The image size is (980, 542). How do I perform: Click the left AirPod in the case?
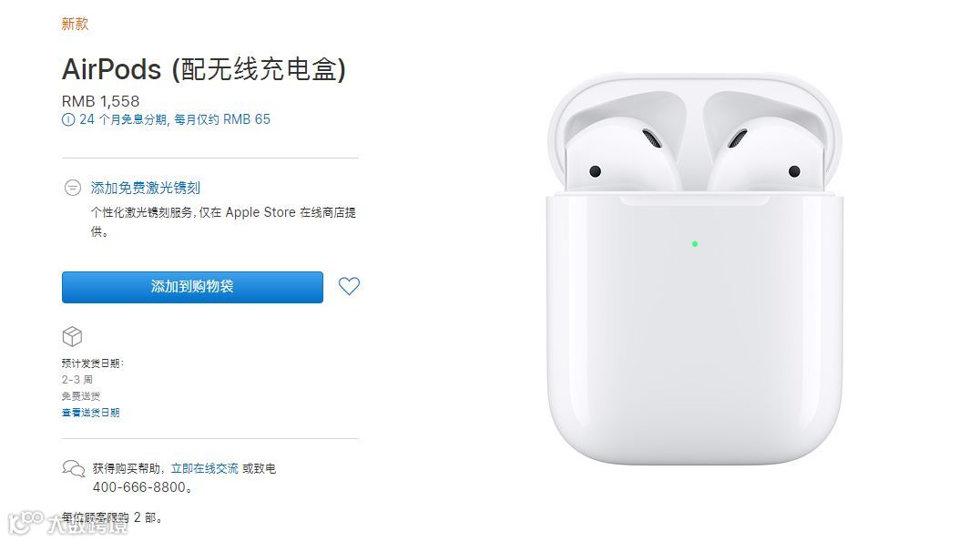[620, 153]
